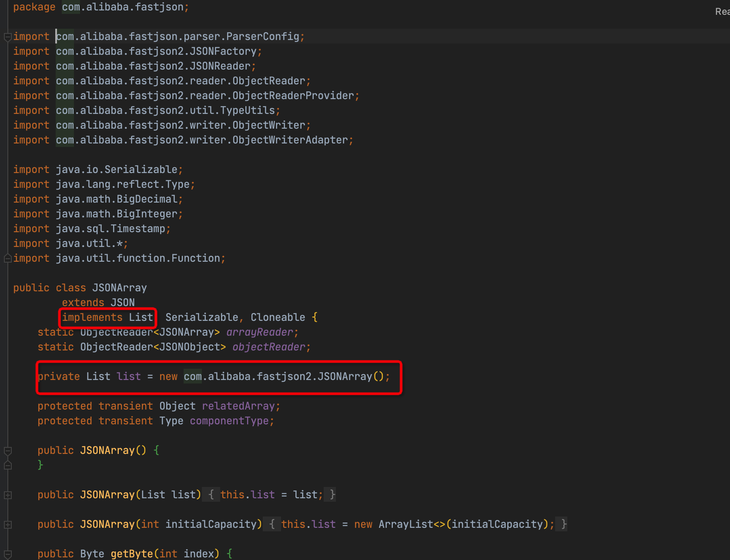Click the fold arrow beside java.util.function.Function import
Image resolution: width=730 pixels, height=560 pixels.
pos(7,258)
